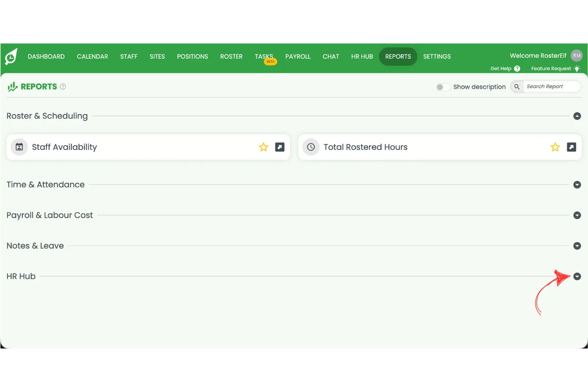Select the Reports nav tab
The image size is (588, 392).
(398, 56)
